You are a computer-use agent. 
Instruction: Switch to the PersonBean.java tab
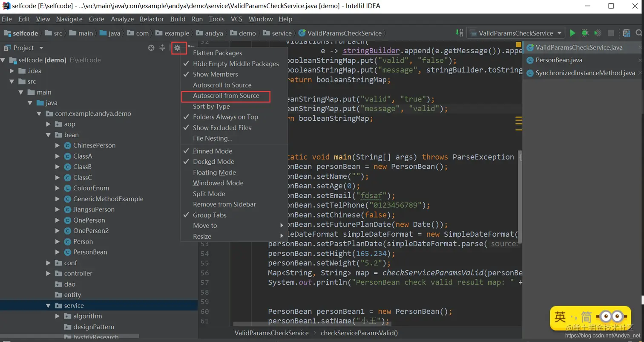point(559,60)
